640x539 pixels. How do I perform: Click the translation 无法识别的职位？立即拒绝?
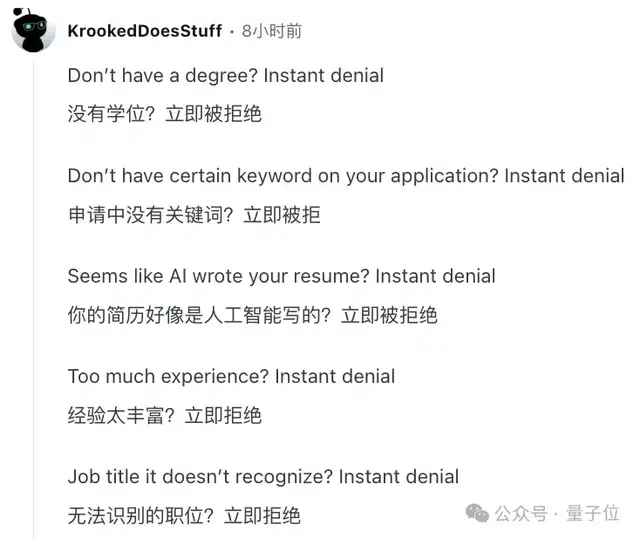coord(184,516)
